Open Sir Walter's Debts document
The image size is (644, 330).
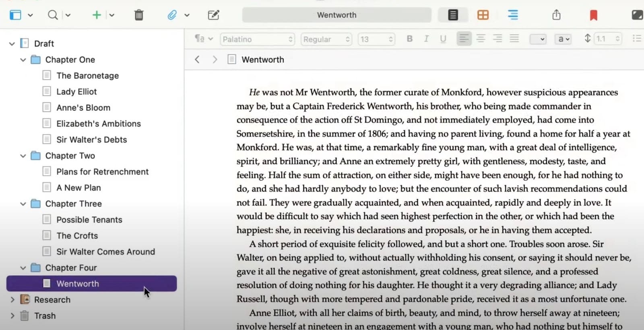click(91, 140)
